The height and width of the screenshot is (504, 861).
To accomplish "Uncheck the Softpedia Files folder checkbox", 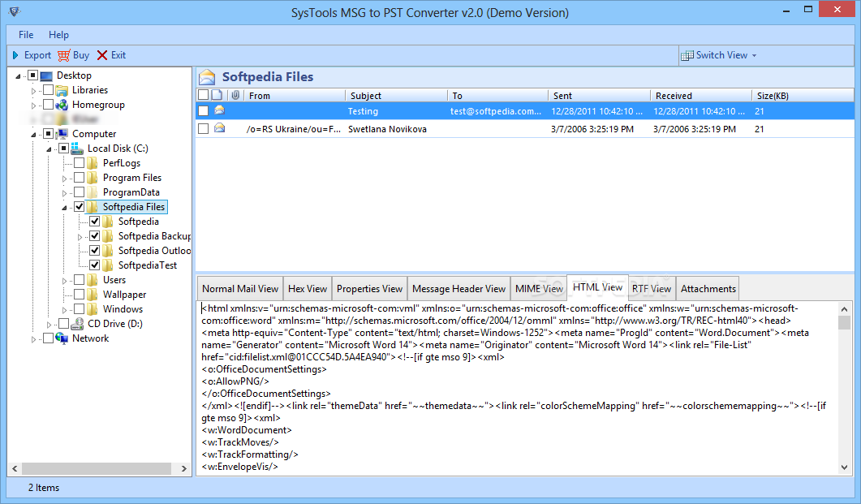I will pyautogui.click(x=79, y=206).
